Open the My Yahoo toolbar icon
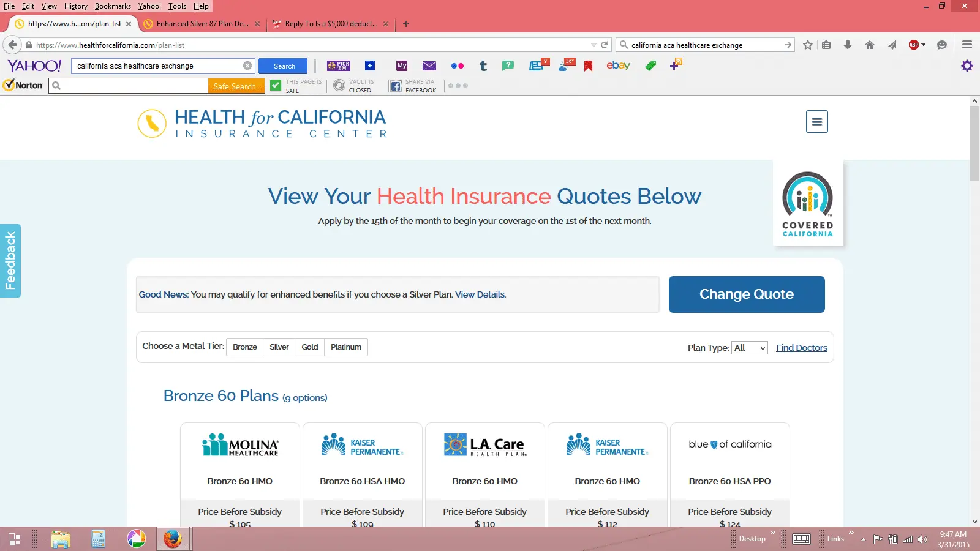Viewport: 980px width, 551px height. 402,66
